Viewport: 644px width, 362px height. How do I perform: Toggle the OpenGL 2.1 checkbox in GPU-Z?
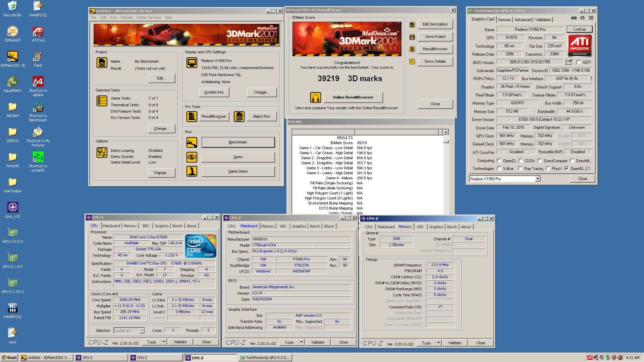[567, 169]
